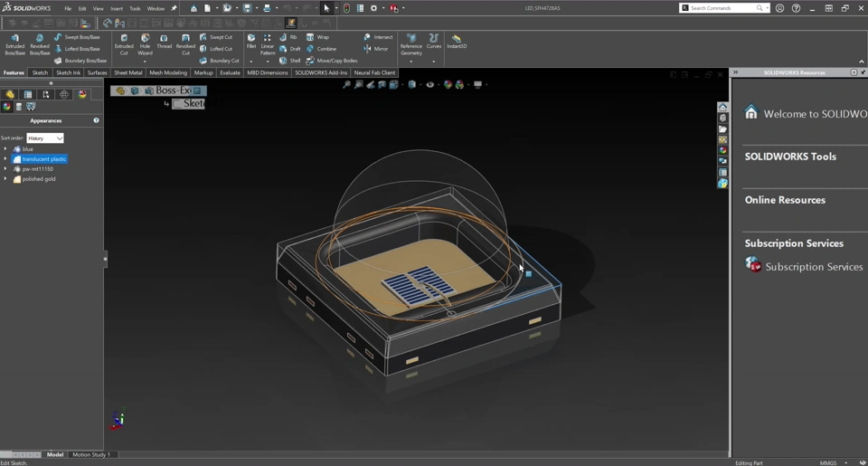Pin the menu bar with pushpin
The width and height of the screenshot is (868, 466).
[x=175, y=8]
